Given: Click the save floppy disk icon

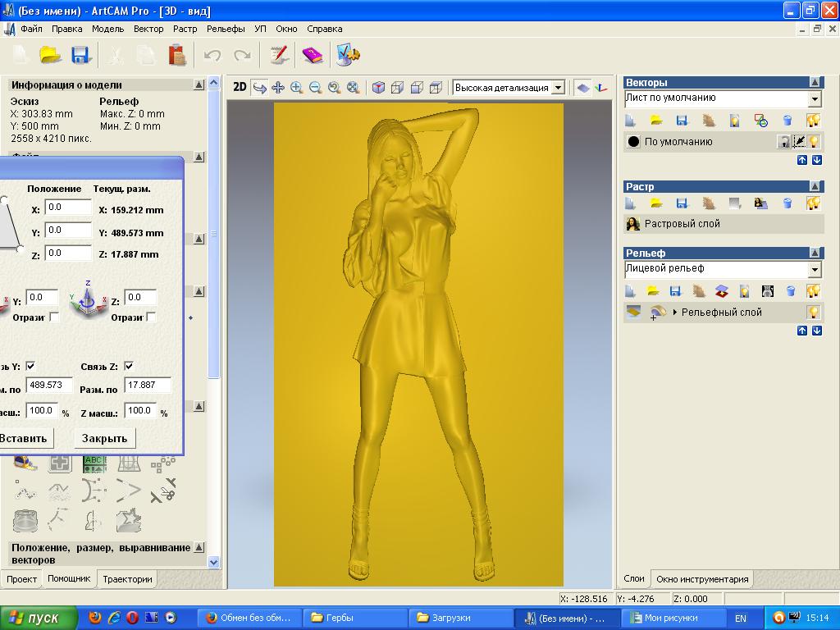Looking at the screenshot, I should [x=80, y=55].
